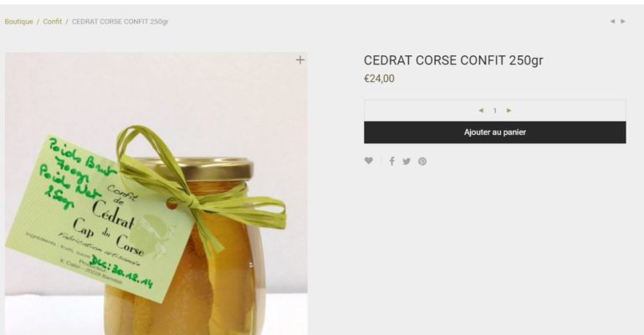Image resolution: width=644 pixels, height=335 pixels.
Task: Open Confit category breadcrumb
Action: (x=52, y=22)
